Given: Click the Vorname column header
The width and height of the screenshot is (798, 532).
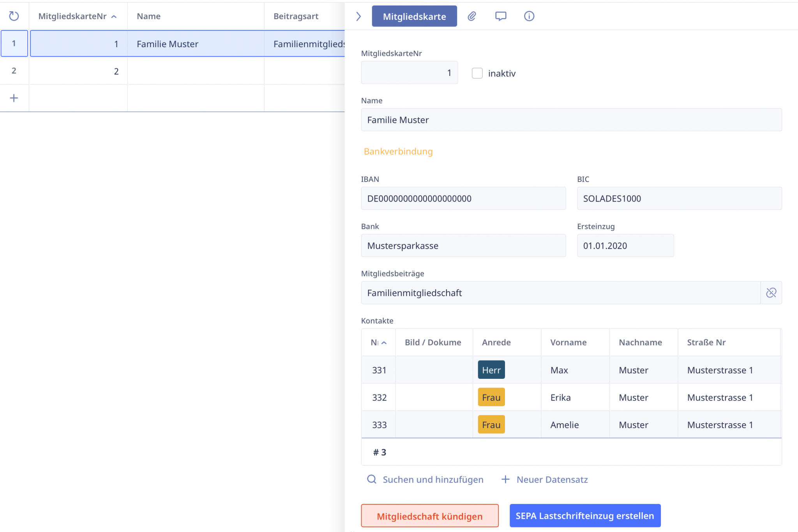Looking at the screenshot, I should click(575, 342).
